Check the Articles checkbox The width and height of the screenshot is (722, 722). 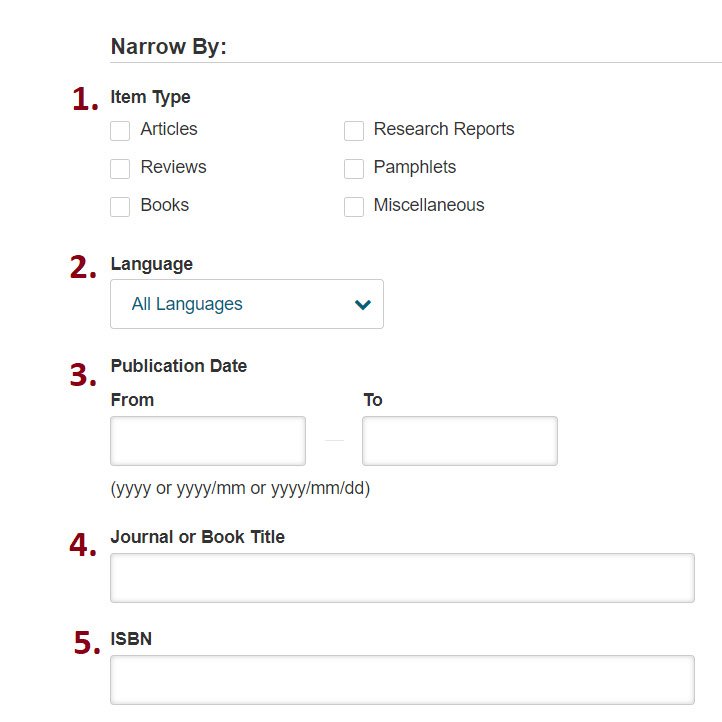(120, 130)
